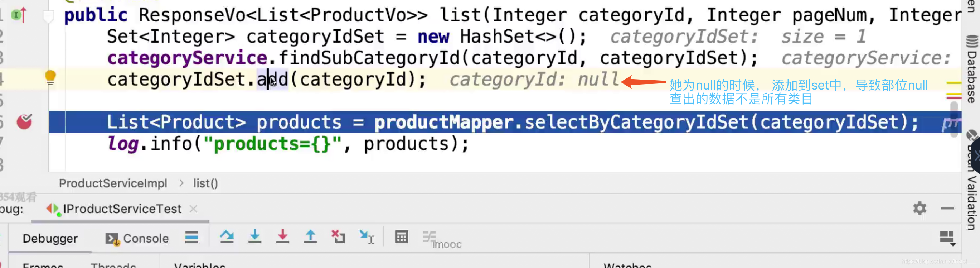
Task: Click the categoryService field reference
Action: coord(187,58)
